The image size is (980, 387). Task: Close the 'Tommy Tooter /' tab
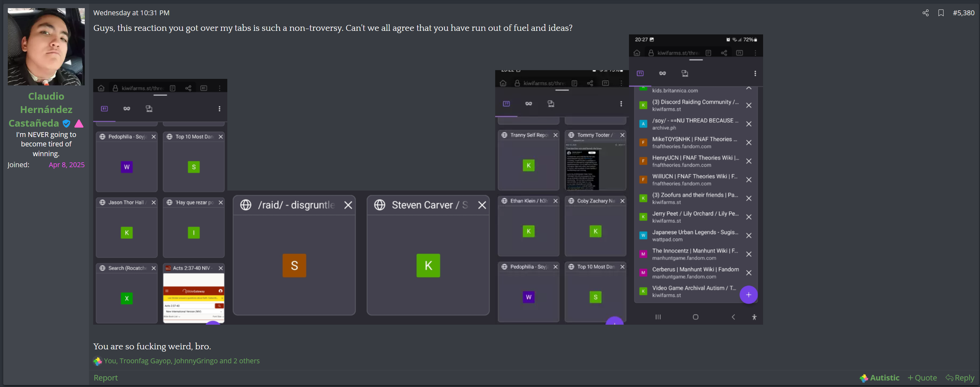622,135
